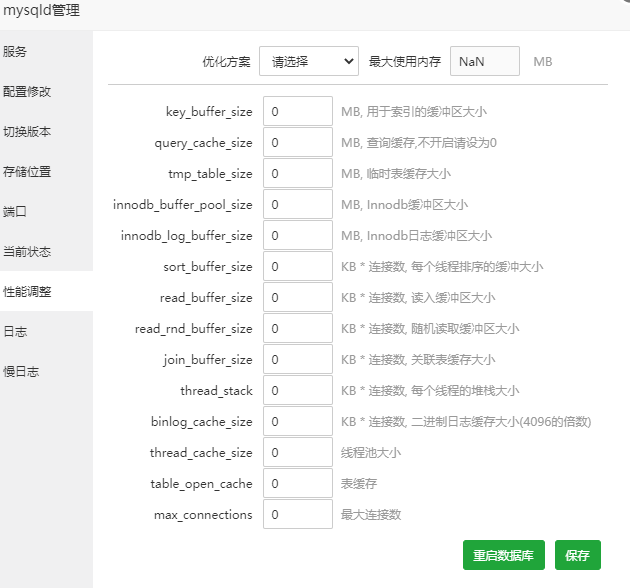This screenshot has height=588, width=630.
Task: Click the 优化方案 label
Action: point(226,62)
